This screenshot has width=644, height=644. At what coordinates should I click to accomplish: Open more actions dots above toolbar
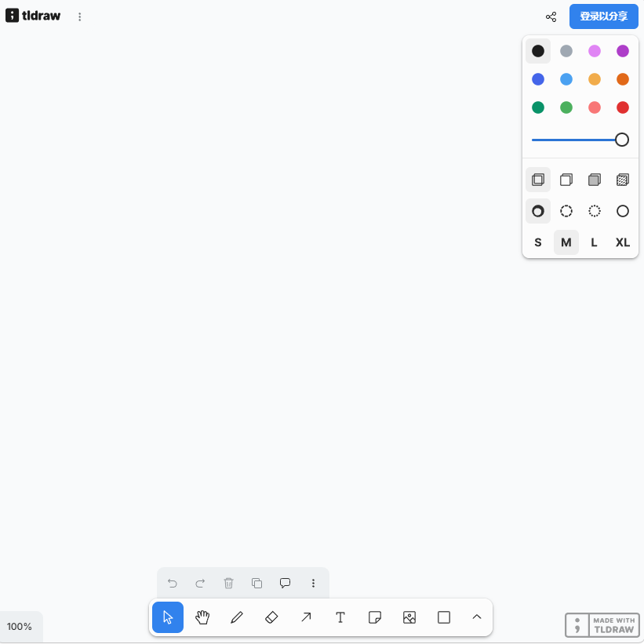pyautogui.click(x=313, y=583)
